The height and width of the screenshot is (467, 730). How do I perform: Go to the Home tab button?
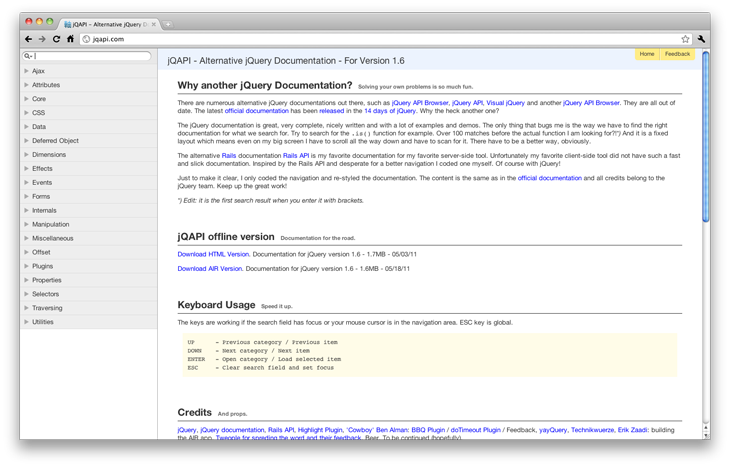tap(647, 54)
